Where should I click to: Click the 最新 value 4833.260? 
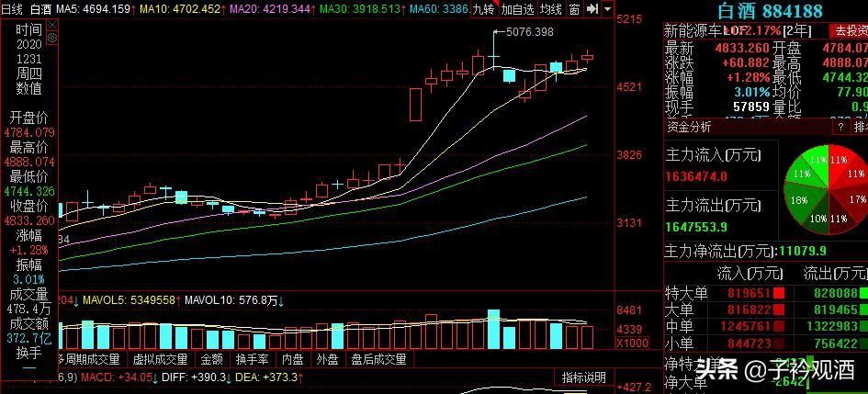742,47
